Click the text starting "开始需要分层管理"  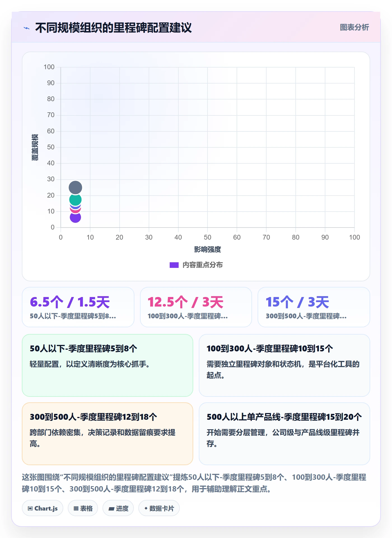[283, 438]
